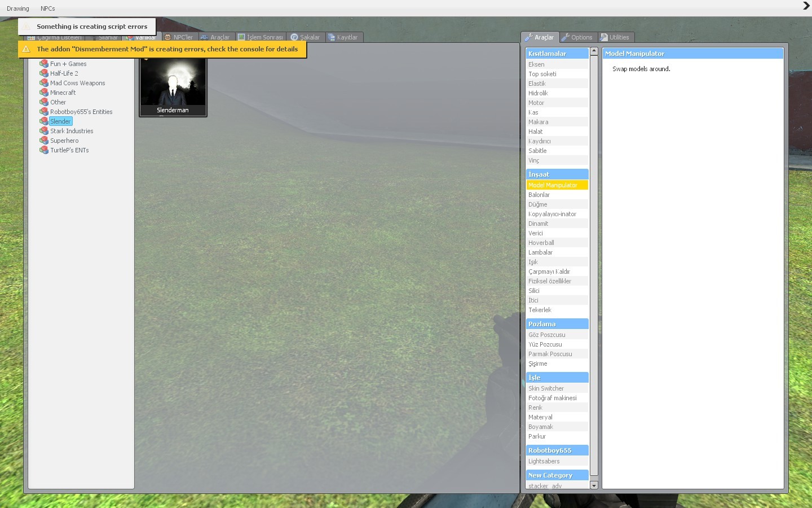812x508 pixels.
Task: Click the Mad Cows Weapons cube icon
Action: (43, 83)
